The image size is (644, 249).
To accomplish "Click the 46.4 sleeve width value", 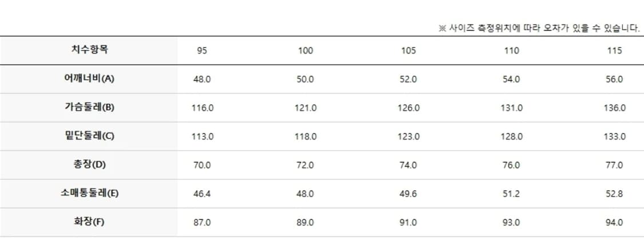I will 202,193.
